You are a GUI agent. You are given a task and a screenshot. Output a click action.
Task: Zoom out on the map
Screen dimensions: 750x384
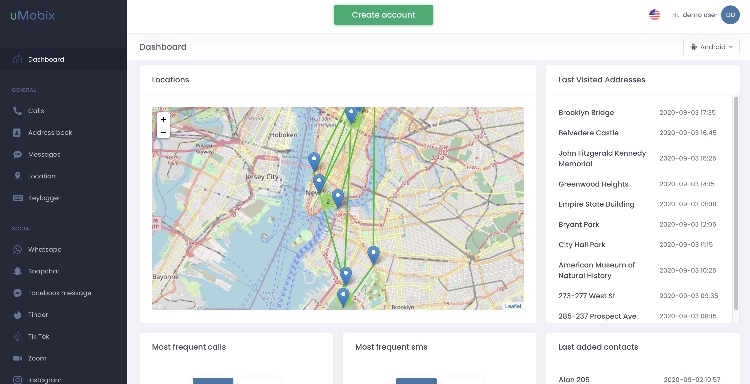(x=163, y=132)
